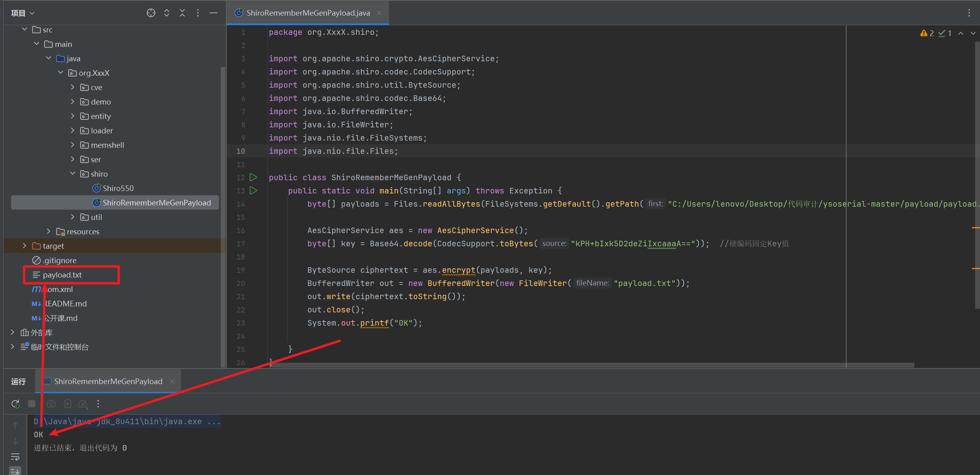Jump to next highlighted error arrow
This screenshot has width=980, height=475.
(973, 33)
